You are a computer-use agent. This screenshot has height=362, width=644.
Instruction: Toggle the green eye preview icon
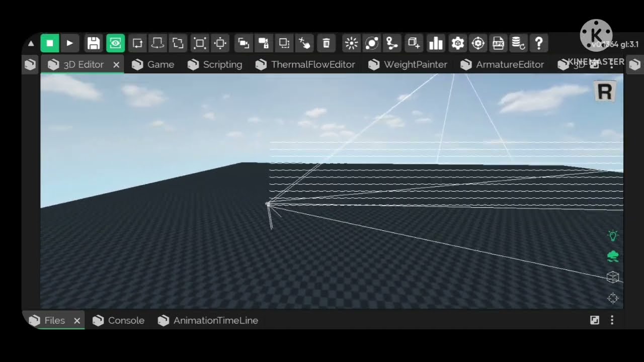point(116,43)
